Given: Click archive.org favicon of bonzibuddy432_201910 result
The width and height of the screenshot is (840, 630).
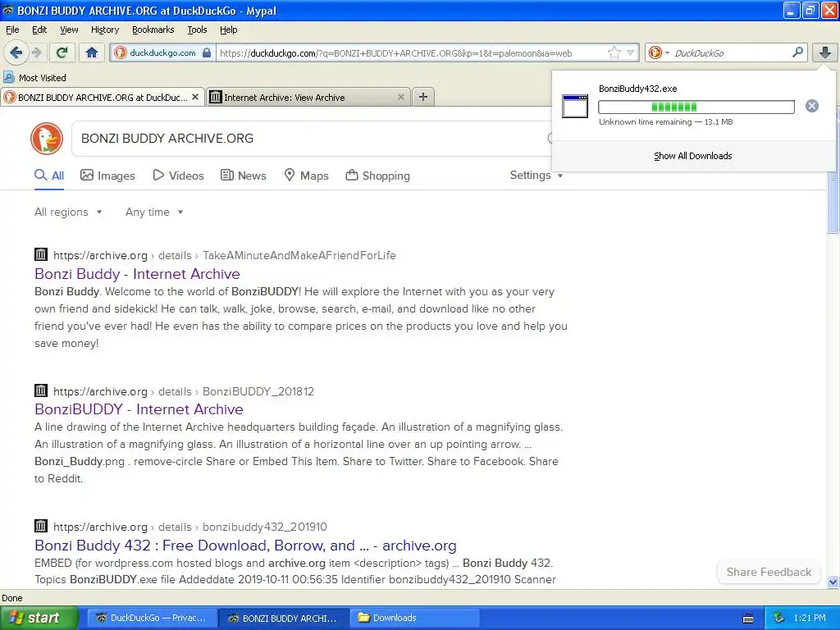Looking at the screenshot, I should (x=41, y=526).
